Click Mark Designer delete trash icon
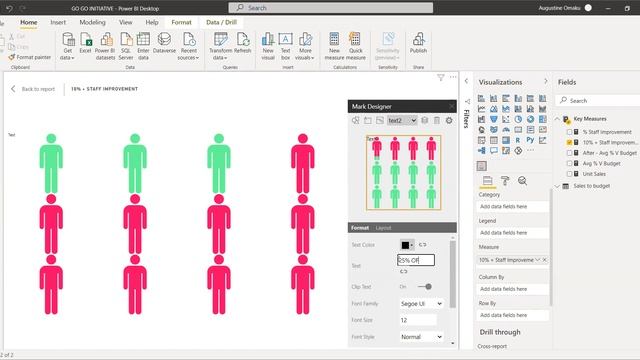Screen dimensions: 640x360 click(437, 120)
